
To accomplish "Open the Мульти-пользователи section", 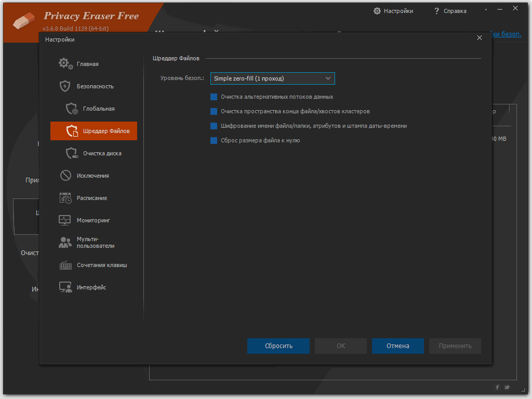I will point(94,242).
